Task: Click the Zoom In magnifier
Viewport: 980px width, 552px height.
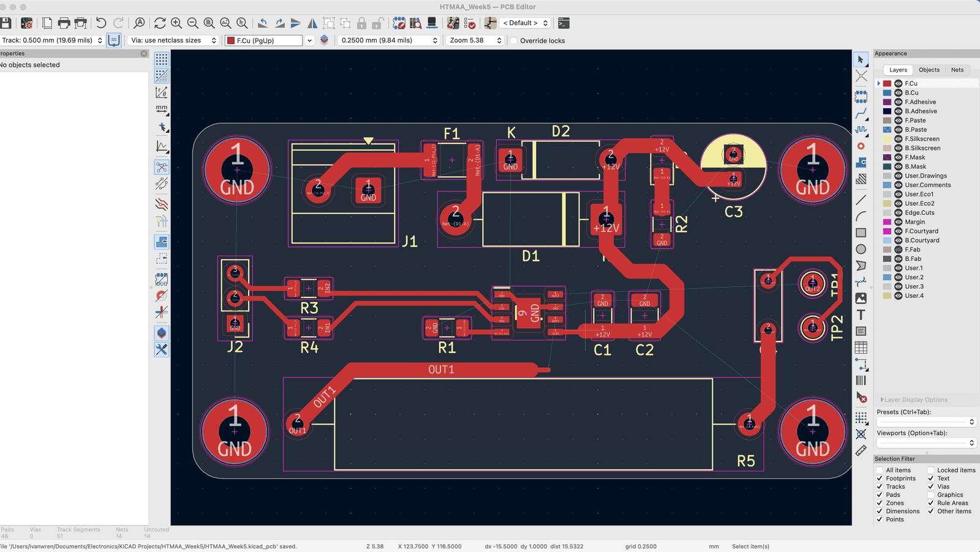Action: click(176, 23)
